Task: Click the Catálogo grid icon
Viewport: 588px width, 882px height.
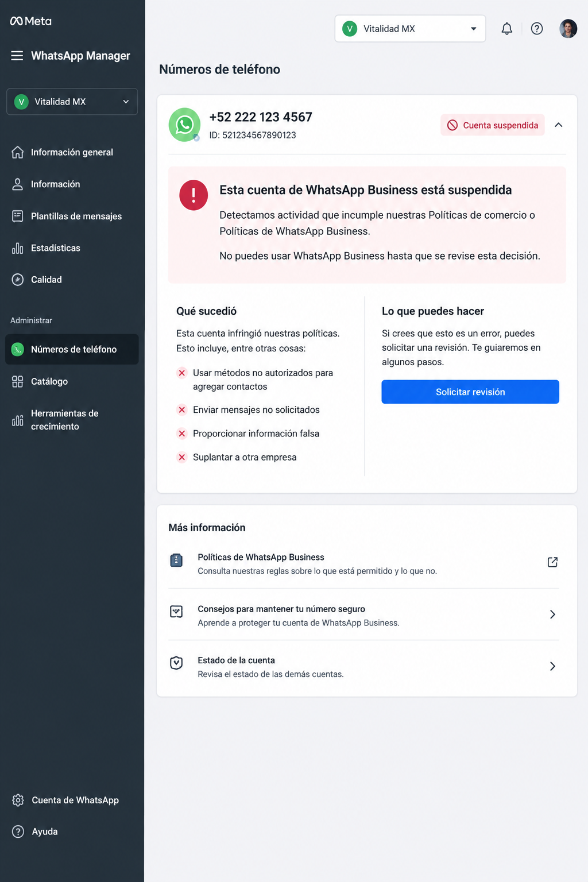Action: point(18,381)
